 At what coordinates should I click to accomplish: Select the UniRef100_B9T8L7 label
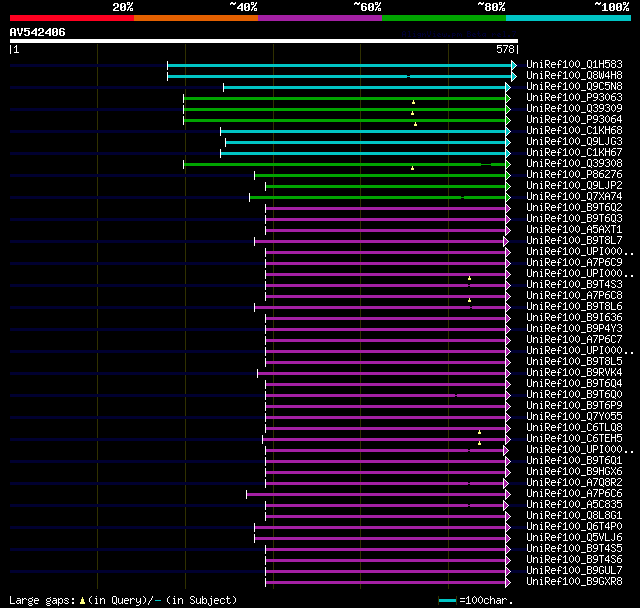pos(574,241)
